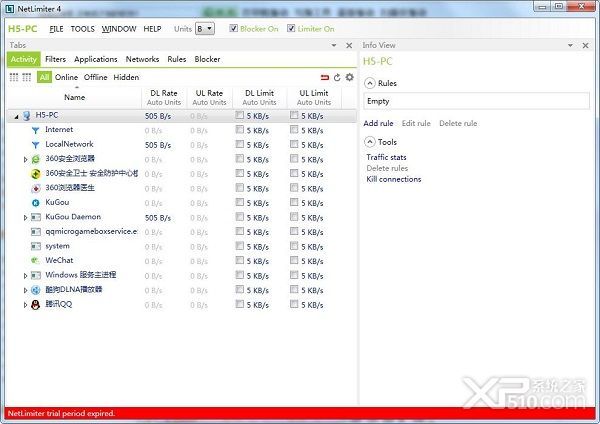The width and height of the screenshot is (600, 424).
Task: Collapse the Tools section chevron
Action: click(369, 142)
